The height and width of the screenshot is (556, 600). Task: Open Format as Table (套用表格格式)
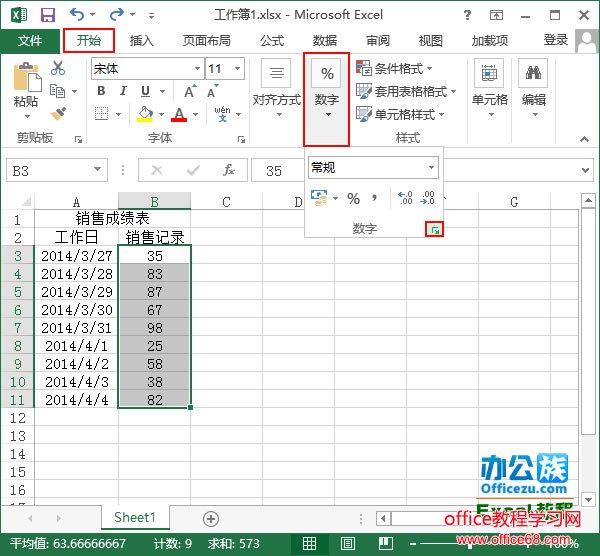click(x=406, y=91)
